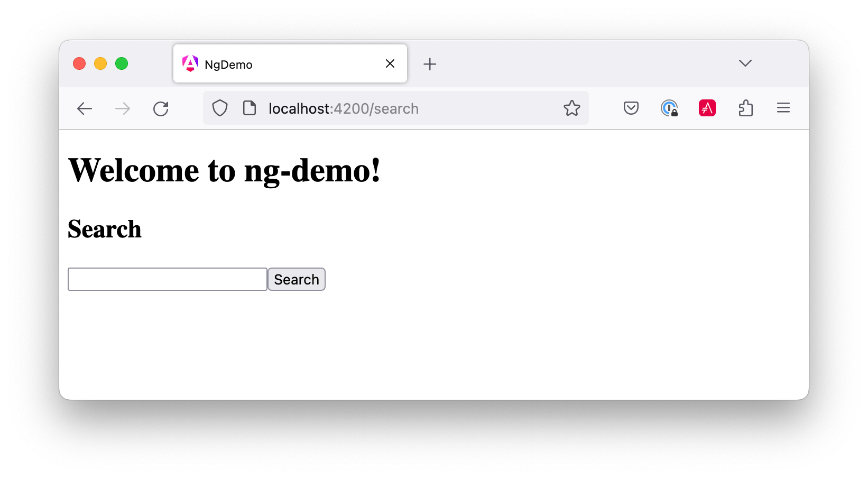
Task: Open the Extensions puzzle-piece menu
Action: click(x=745, y=108)
